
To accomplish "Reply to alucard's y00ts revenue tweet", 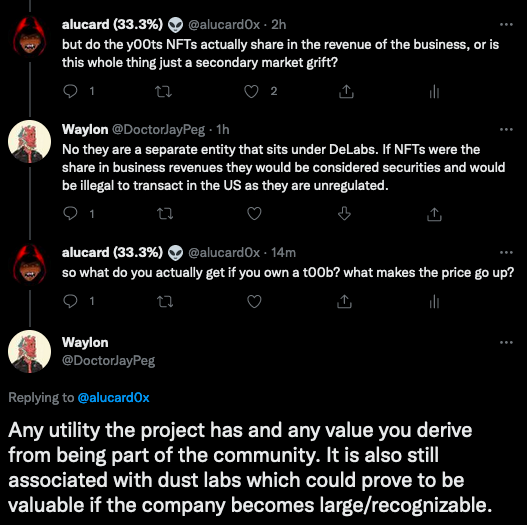I will click(x=70, y=91).
